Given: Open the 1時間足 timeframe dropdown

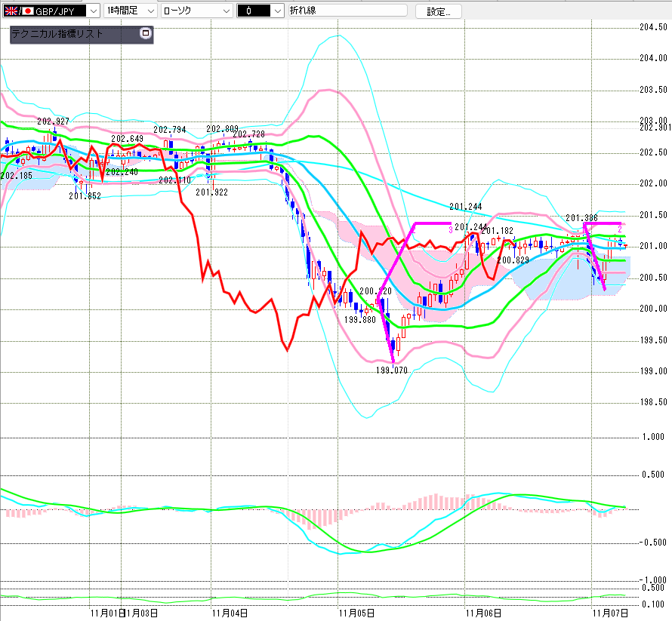Looking at the screenshot, I should tap(150, 11).
